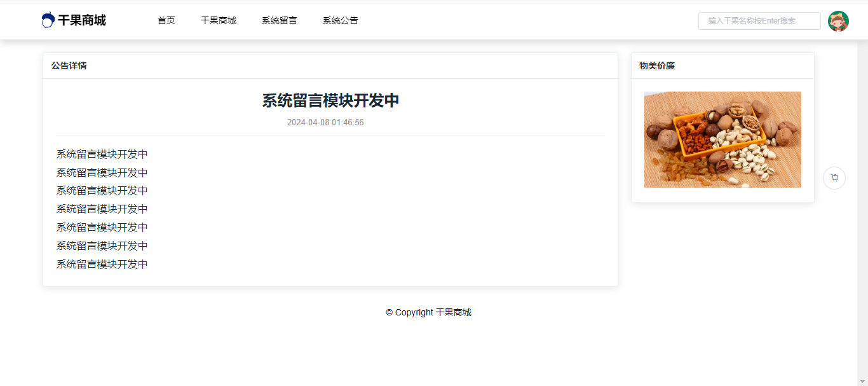Image resolution: width=868 pixels, height=386 pixels.
Task: Click the 公告详情 card header
Action: (x=330, y=65)
